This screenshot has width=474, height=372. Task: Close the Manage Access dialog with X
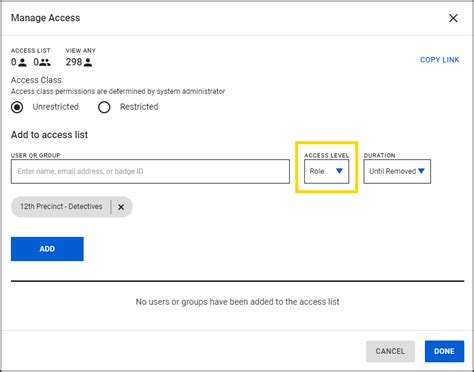(453, 18)
